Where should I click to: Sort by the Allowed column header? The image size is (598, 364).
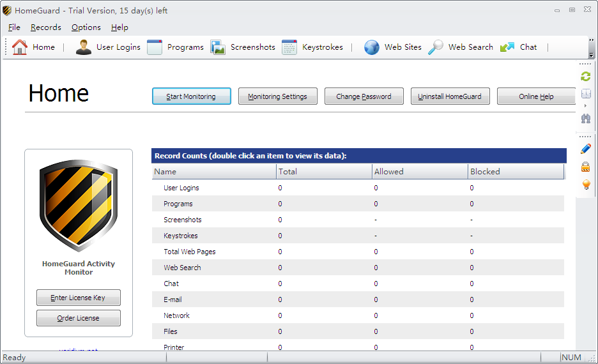[420, 172]
